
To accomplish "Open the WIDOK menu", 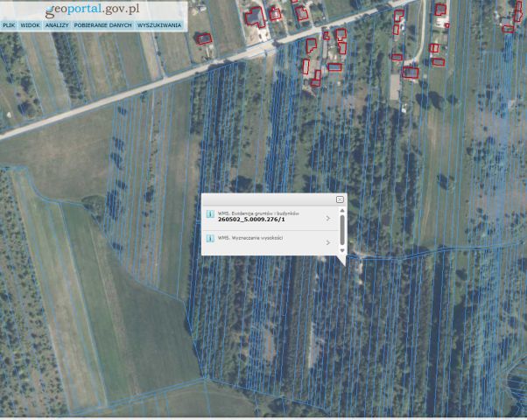I will pyautogui.click(x=31, y=25).
